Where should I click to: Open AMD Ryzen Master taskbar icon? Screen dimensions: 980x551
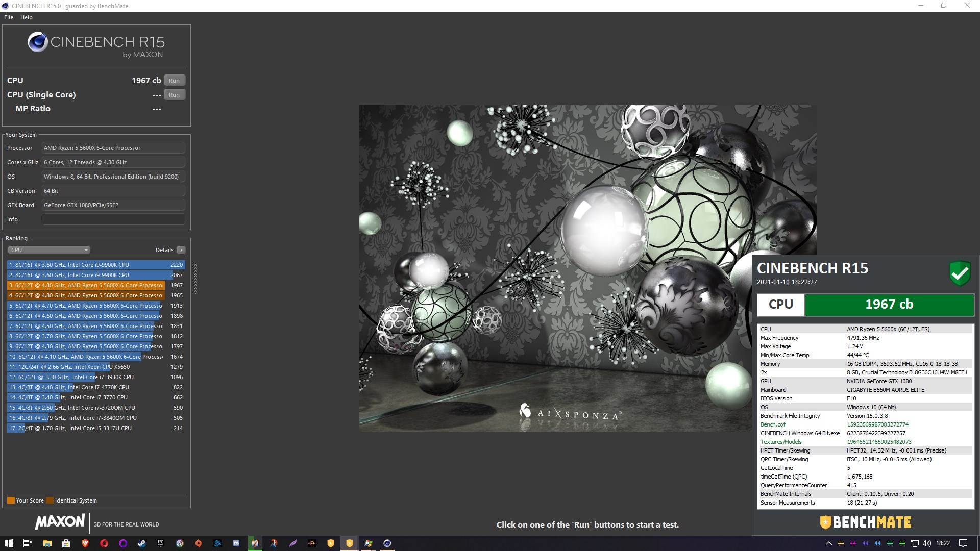point(312,543)
